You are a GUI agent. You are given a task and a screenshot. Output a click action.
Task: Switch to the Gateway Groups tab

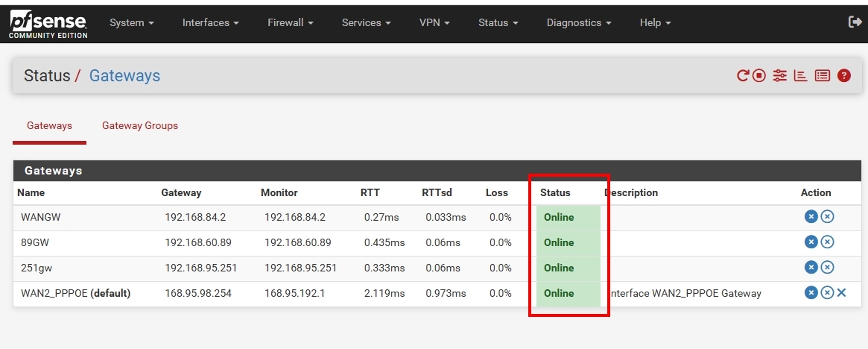pyautogui.click(x=140, y=125)
